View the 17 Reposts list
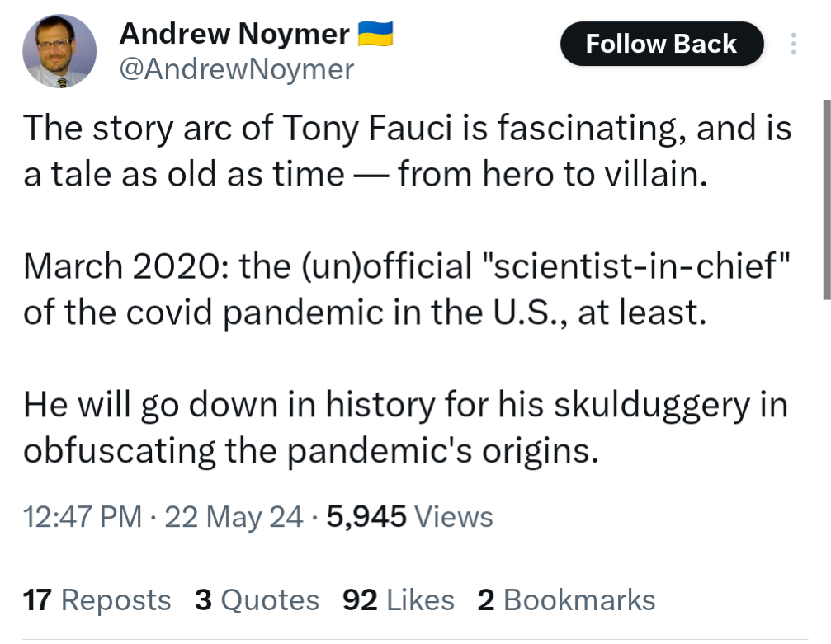This screenshot has width=831, height=644. [97, 600]
